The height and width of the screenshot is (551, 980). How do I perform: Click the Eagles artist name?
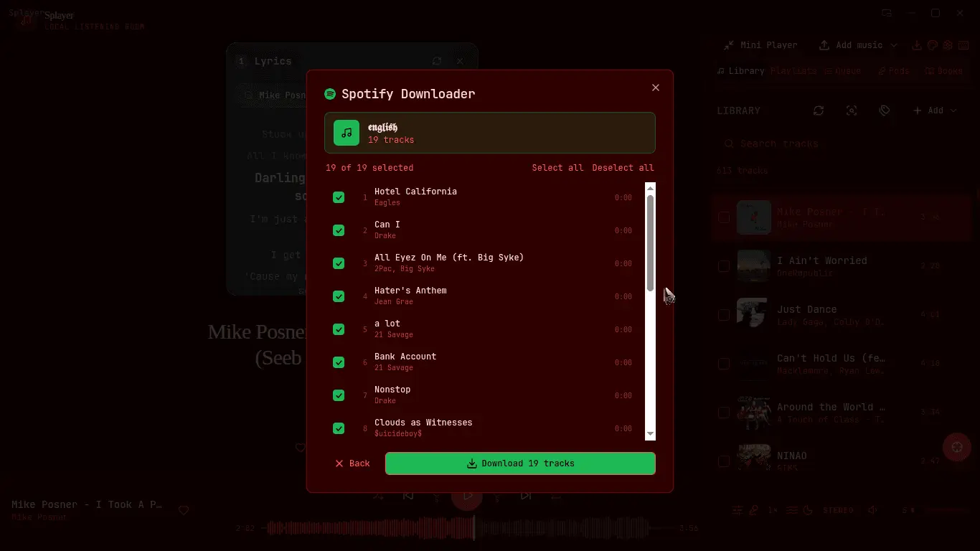pyautogui.click(x=387, y=203)
